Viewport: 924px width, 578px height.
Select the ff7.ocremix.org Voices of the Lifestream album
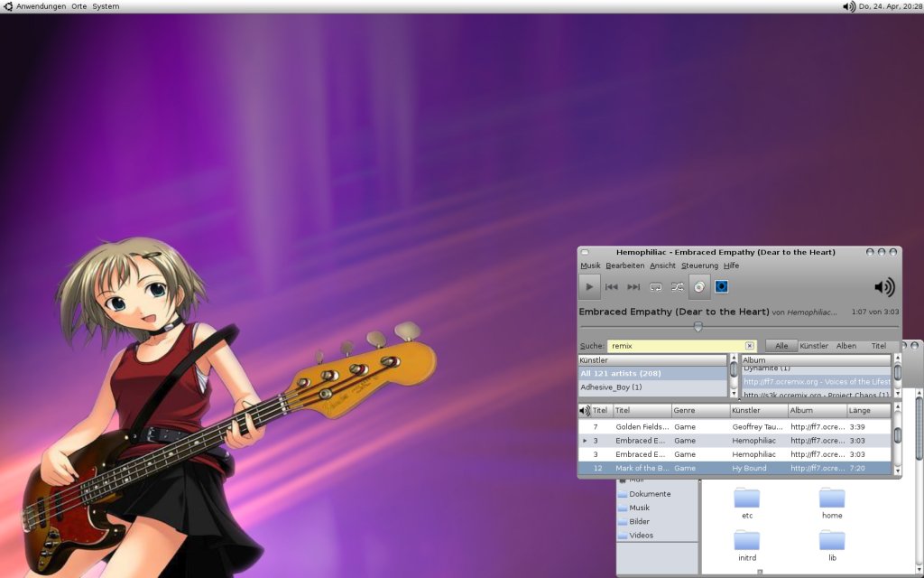pos(816,382)
